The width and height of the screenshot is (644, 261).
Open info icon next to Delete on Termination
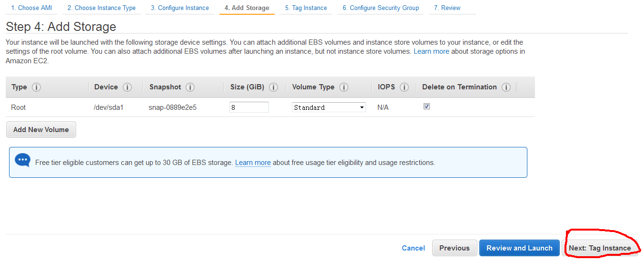[506, 87]
